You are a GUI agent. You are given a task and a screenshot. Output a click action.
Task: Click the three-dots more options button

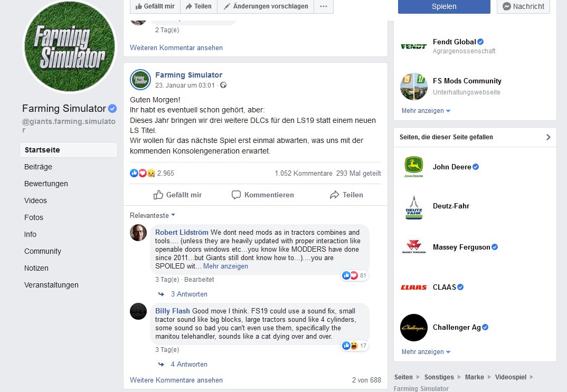324,6
